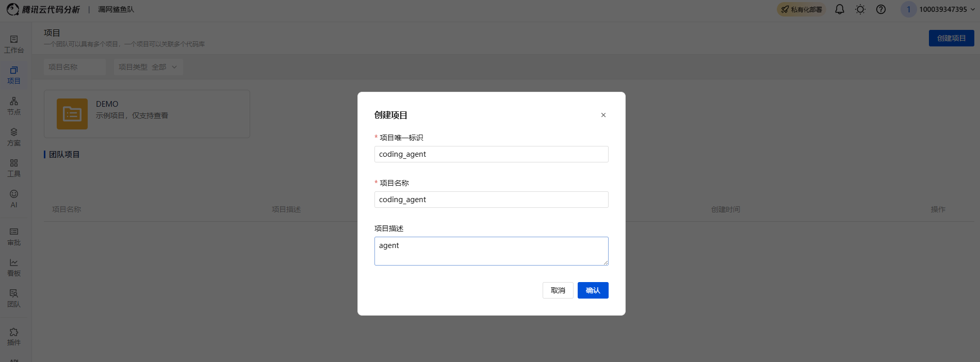The height and width of the screenshot is (362, 980).
Task: Open the AI sidebar item
Action: [14, 199]
